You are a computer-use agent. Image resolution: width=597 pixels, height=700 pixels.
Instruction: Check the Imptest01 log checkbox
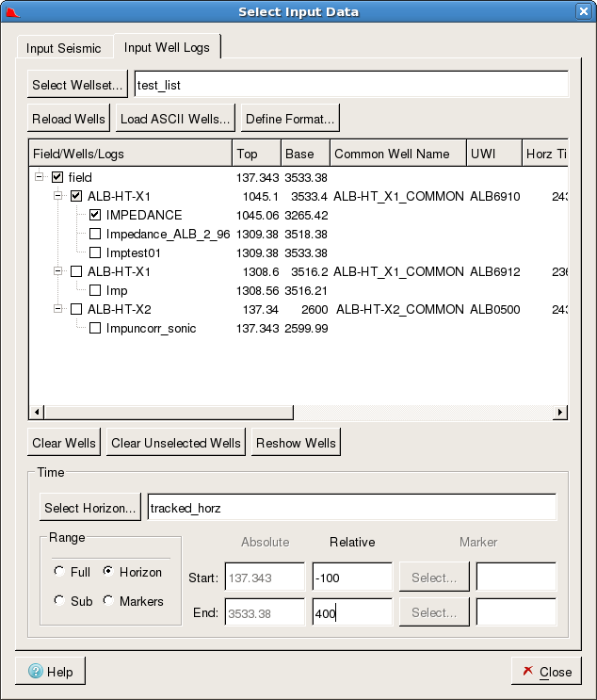(95, 252)
